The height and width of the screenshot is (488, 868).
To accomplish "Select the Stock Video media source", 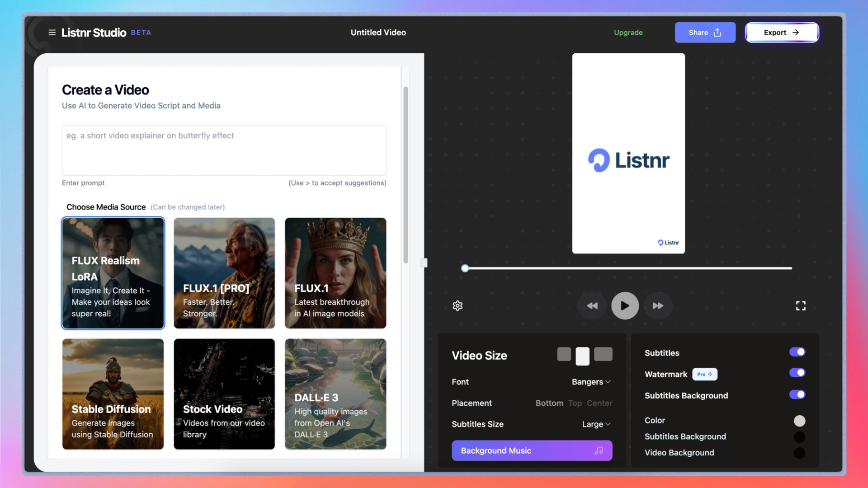I will (x=224, y=394).
